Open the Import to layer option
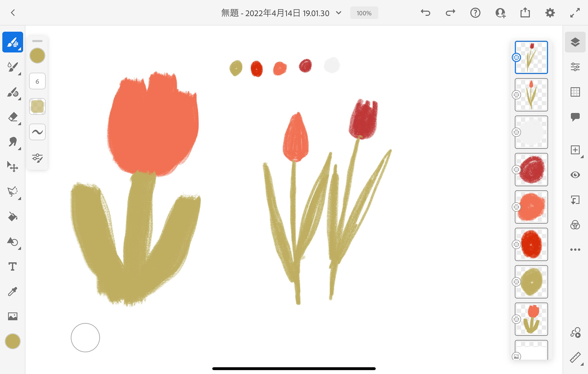 [x=575, y=200]
